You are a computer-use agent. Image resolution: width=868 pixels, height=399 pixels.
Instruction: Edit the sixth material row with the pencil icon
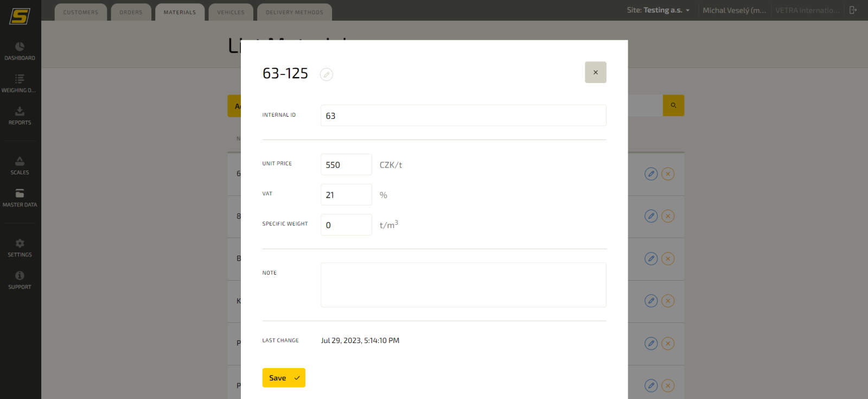coord(651,385)
